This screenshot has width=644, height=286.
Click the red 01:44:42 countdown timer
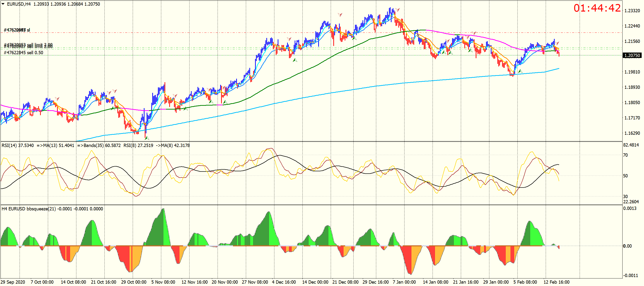tap(597, 8)
